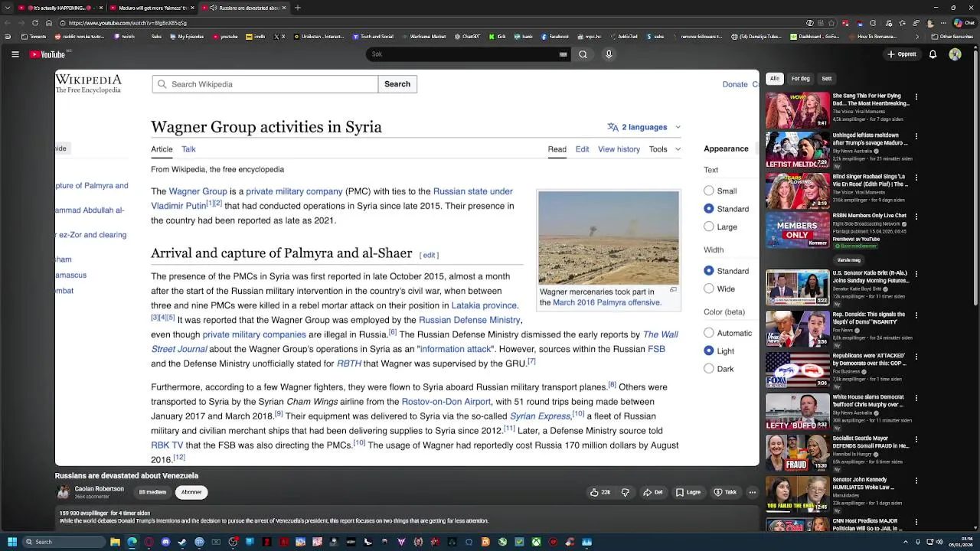Viewport: 980px width, 551px height.
Task: Click the Wikipedia Search button
Action: coord(397,84)
